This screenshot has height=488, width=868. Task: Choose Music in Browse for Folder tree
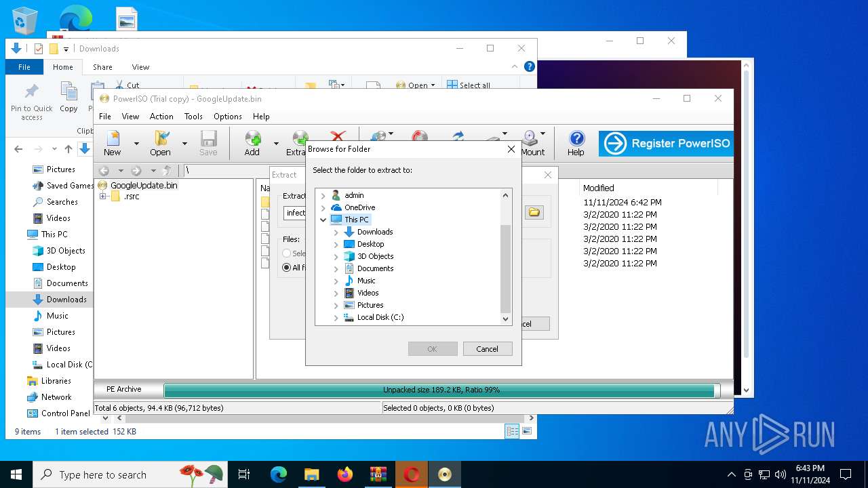pos(366,281)
